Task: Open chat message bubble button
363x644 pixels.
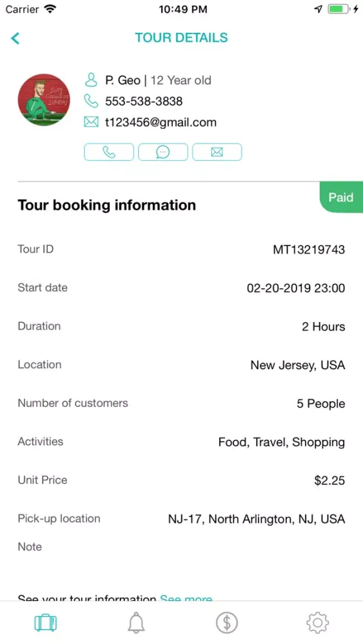Action: coord(163,152)
